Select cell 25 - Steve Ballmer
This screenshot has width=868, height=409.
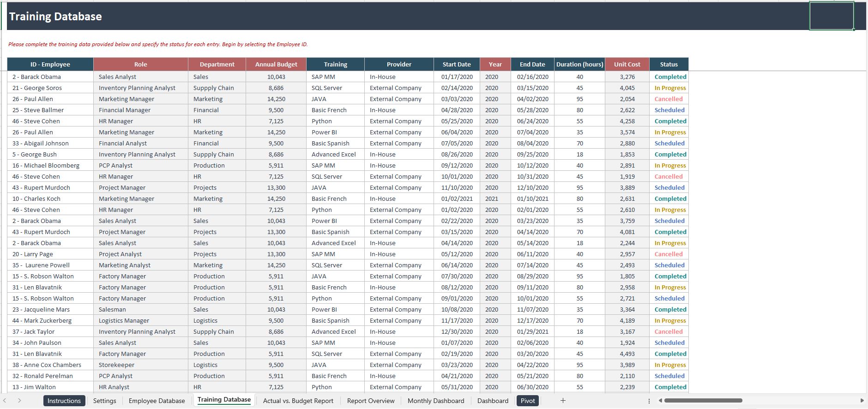[50, 110]
